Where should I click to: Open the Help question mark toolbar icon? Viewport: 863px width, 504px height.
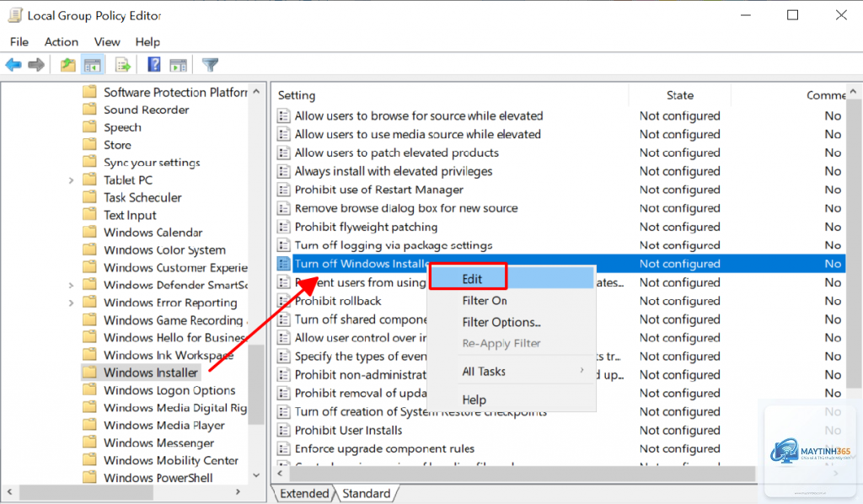(154, 65)
